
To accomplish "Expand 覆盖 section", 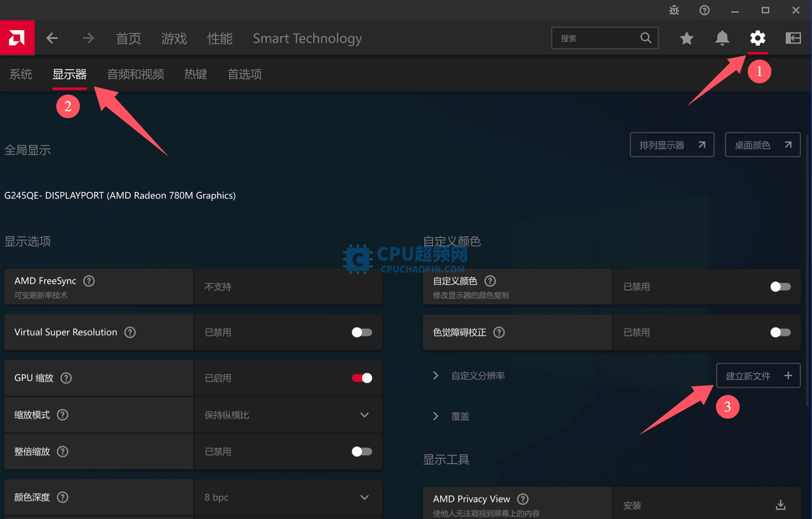I will click(x=436, y=416).
